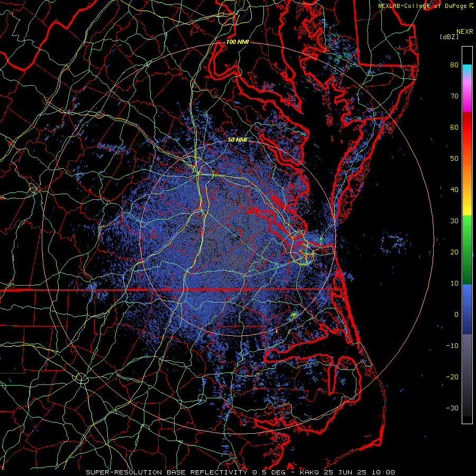Click the 25 JUN 25 10:00 timestamp
Image resolution: width=476 pixels, height=476 pixels.
point(359,472)
